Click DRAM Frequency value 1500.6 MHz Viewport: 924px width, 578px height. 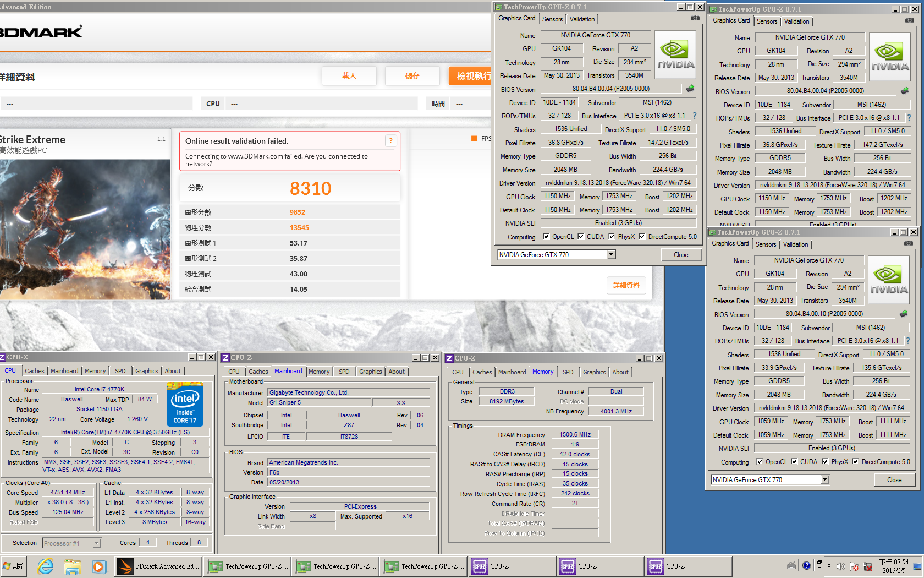(575, 435)
